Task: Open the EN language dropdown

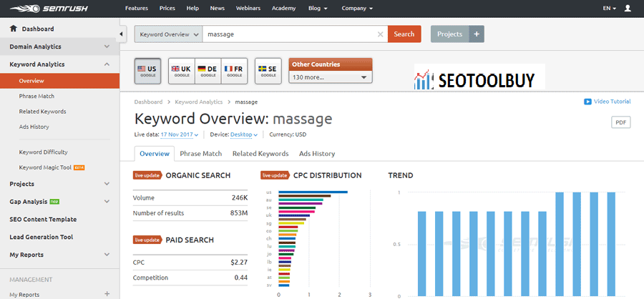Action: tap(610, 8)
